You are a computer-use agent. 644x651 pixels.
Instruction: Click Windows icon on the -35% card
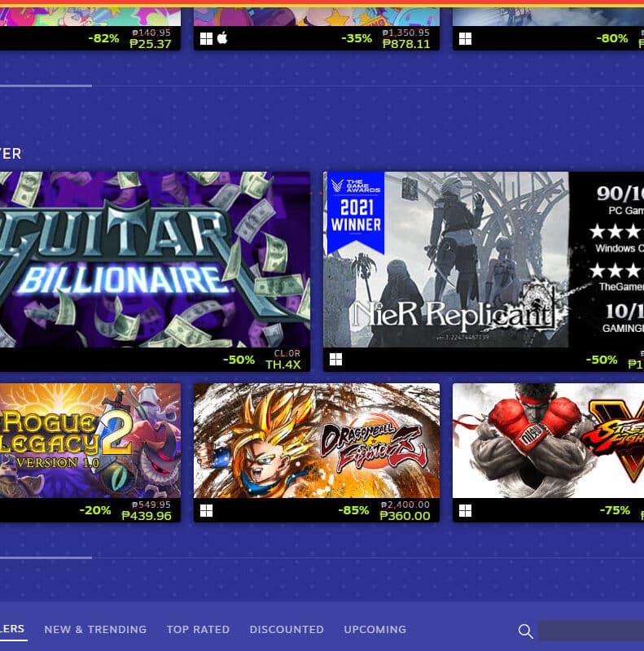[206, 38]
